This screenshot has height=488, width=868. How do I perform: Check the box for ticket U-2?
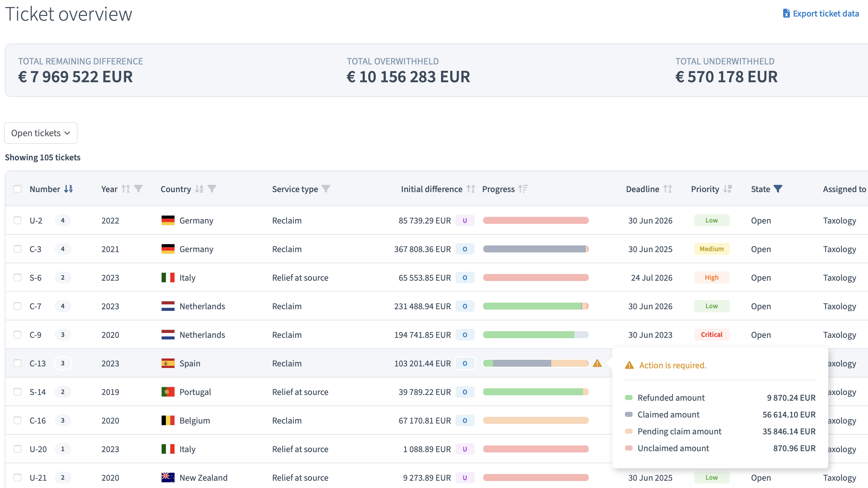pyautogui.click(x=17, y=221)
